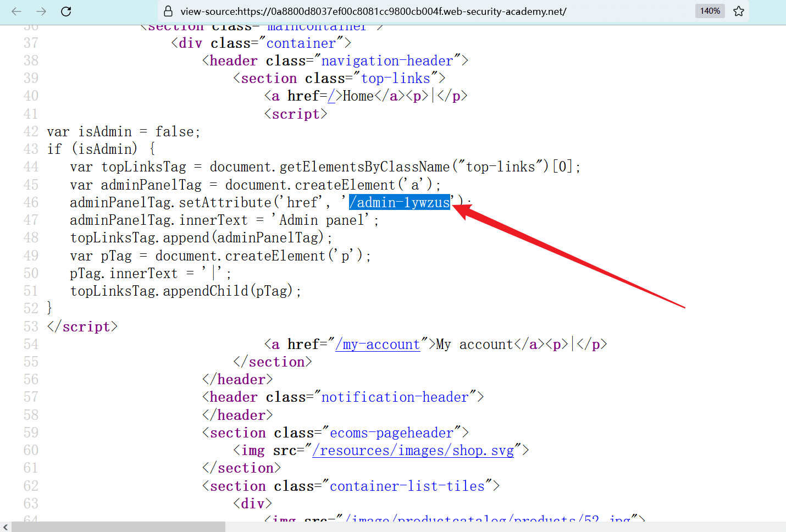The width and height of the screenshot is (786, 532).
Task: Click topLinksTag.append(adminPanelTag) line
Action: 201,238
